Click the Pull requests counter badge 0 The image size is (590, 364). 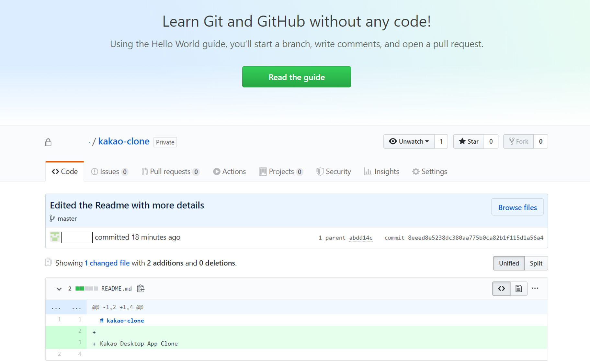(x=196, y=172)
